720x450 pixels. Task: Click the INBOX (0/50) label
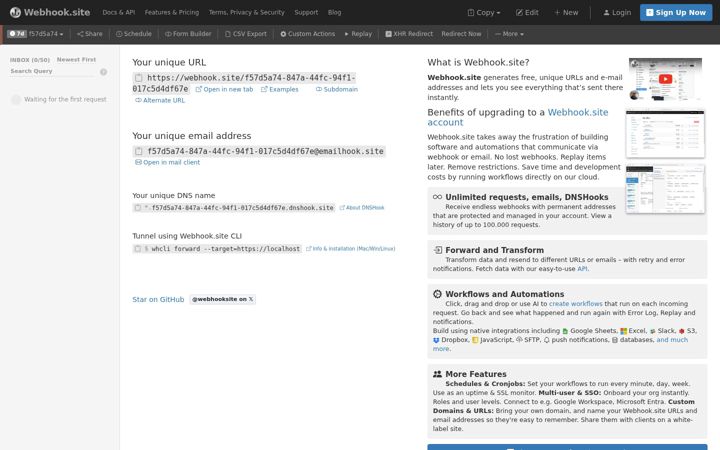[30, 60]
